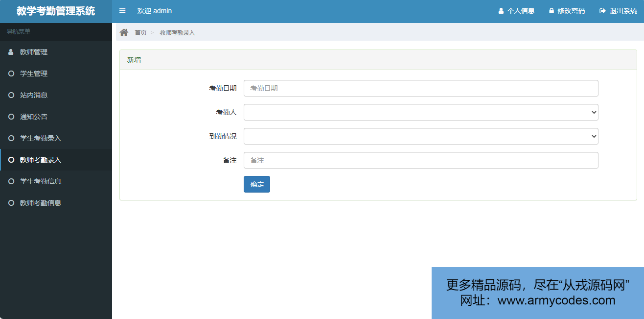Click the home icon in breadcrumb
The width and height of the screenshot is (644, 319).
pos(124,32)
